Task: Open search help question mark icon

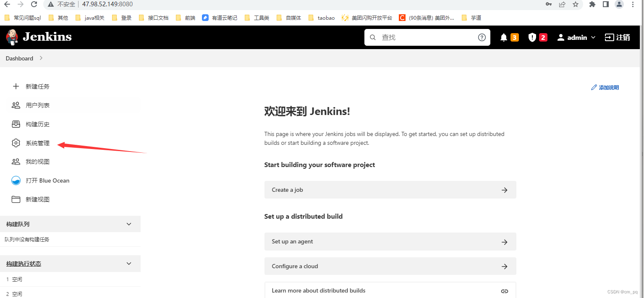Action: tap(482, 37)
